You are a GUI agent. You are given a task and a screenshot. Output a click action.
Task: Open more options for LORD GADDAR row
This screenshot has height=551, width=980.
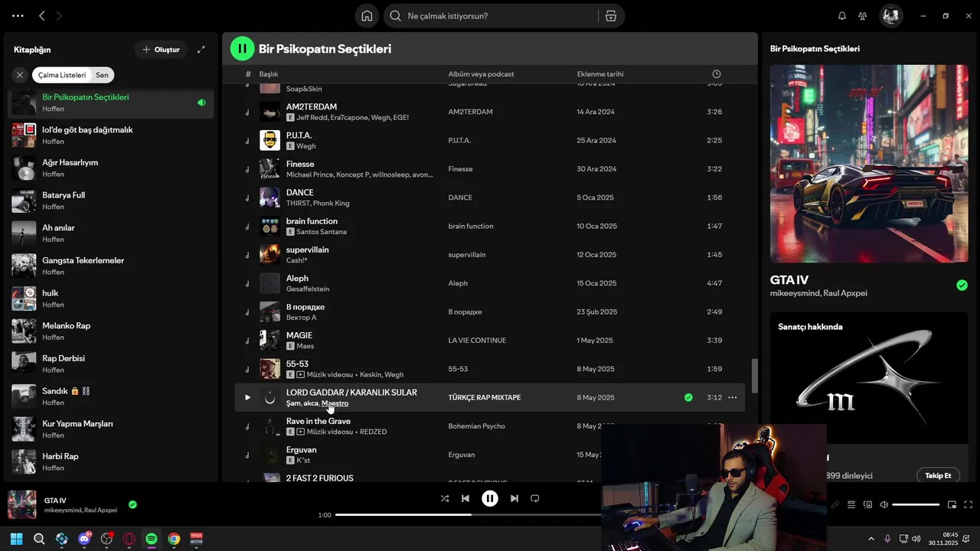tap(732, 398)
